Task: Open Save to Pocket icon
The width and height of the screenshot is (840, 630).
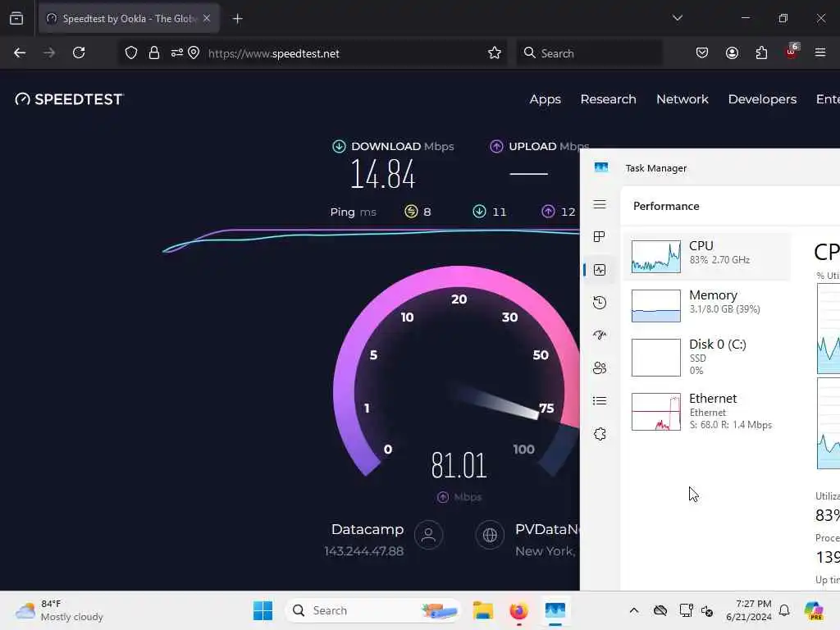Action: [x=702, y=52]
